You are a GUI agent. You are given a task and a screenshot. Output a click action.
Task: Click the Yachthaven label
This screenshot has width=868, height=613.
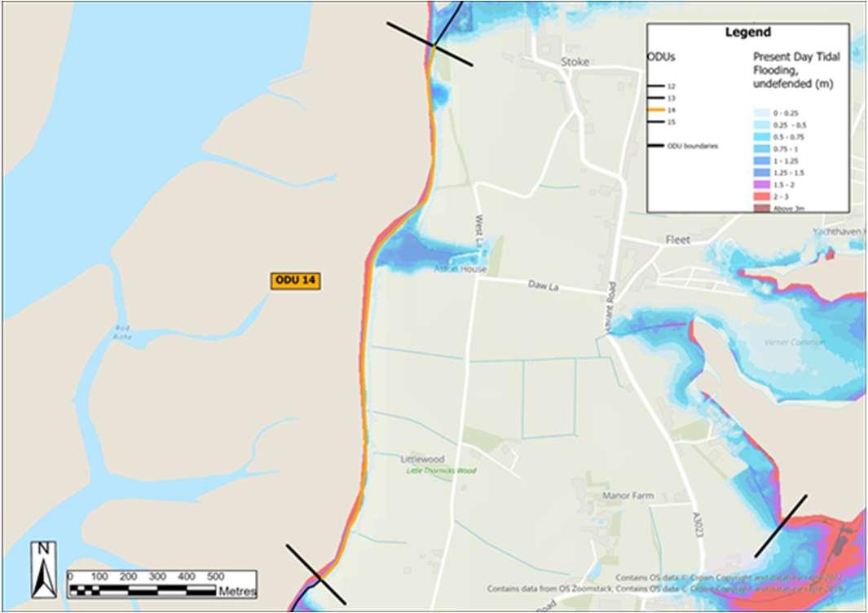[838, 232]
